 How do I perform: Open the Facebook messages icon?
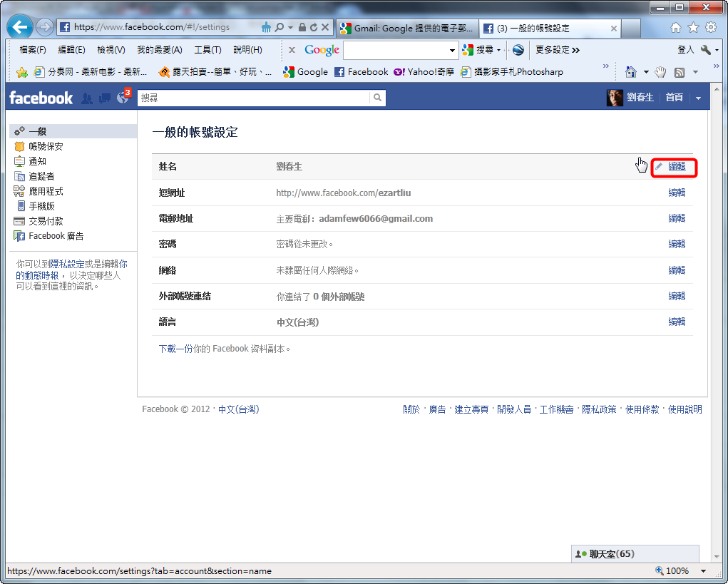point(105,98)
